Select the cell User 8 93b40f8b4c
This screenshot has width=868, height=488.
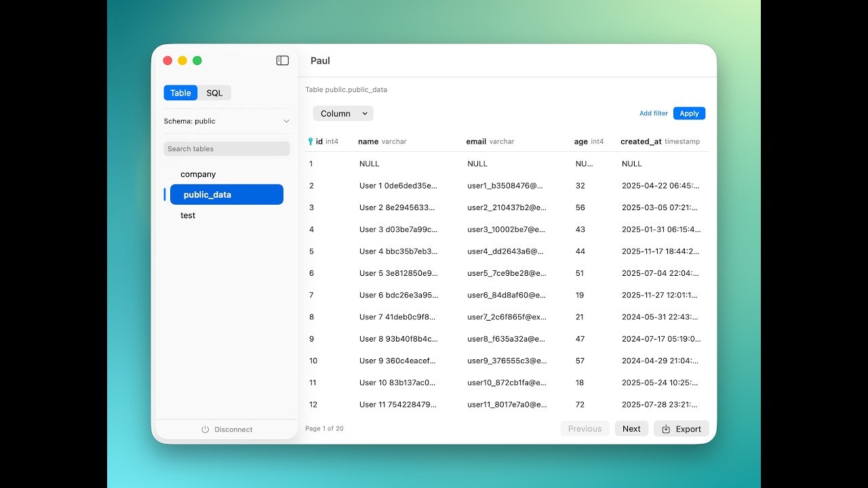399,339
